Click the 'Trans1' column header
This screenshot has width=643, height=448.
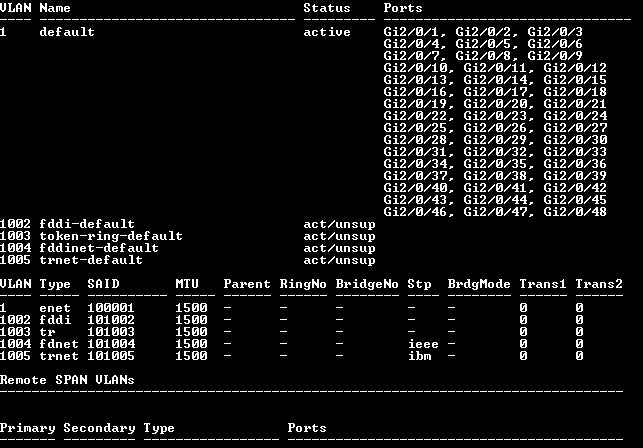click(x=543, y=284)
